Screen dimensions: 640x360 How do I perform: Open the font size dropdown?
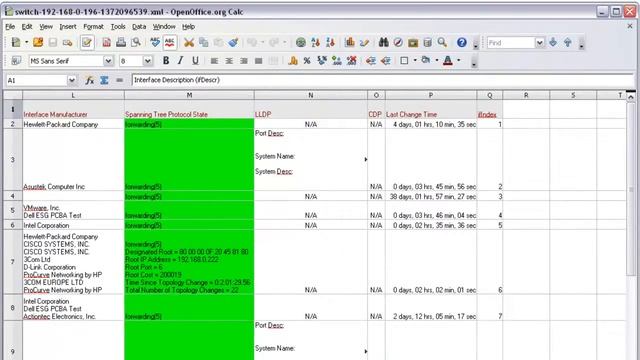(x=148, y=61)
